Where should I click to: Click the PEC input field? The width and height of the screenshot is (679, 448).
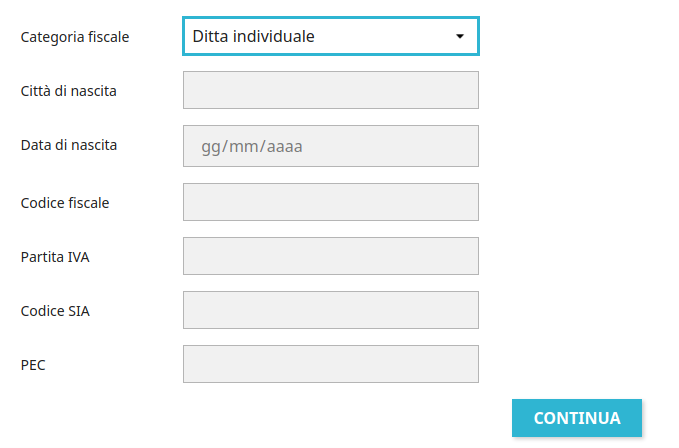(x=330, y=364)
